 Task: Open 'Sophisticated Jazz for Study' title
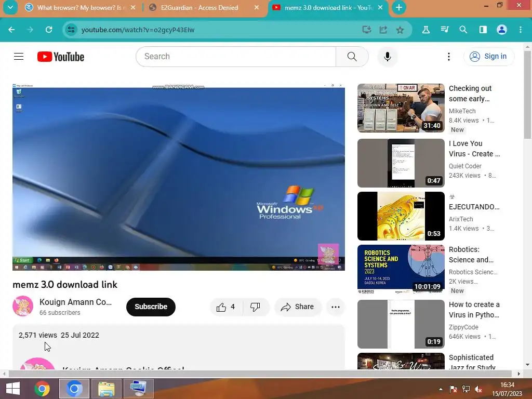[x=472, y=362]
